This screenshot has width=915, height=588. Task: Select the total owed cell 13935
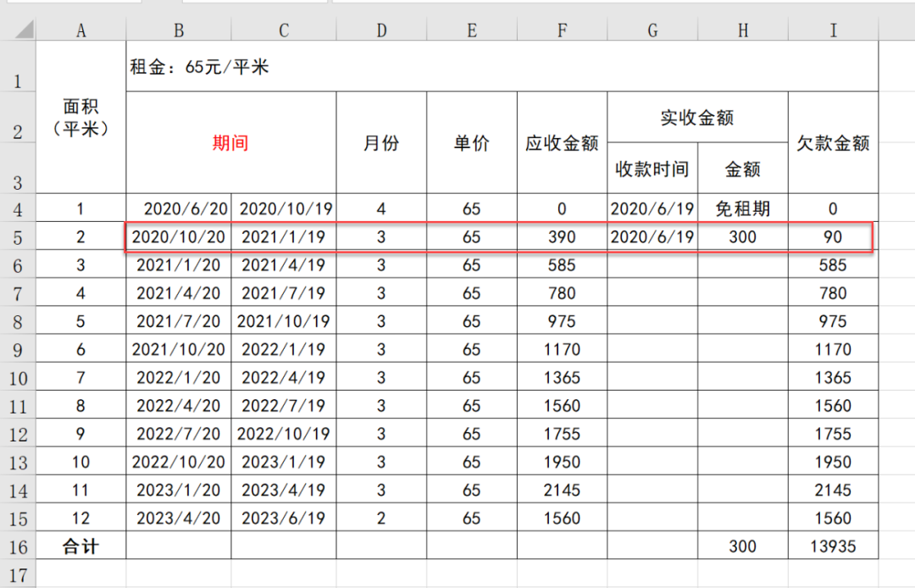coord(833,546)
